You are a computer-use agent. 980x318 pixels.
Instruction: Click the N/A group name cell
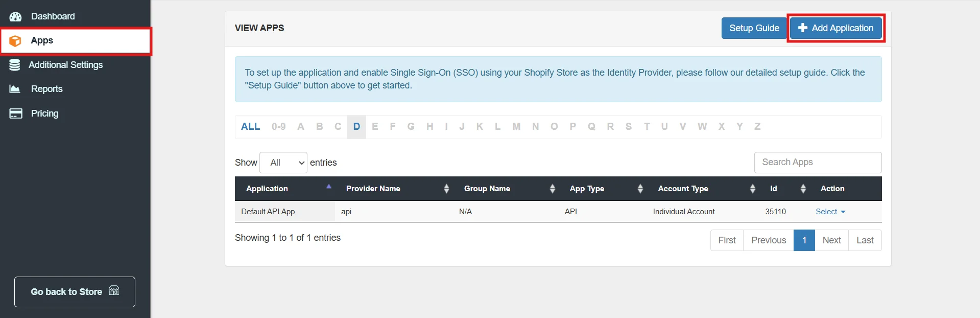point(506,212)
